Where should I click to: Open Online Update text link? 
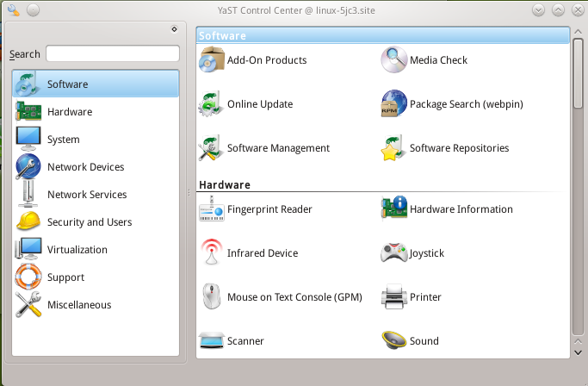260,104
